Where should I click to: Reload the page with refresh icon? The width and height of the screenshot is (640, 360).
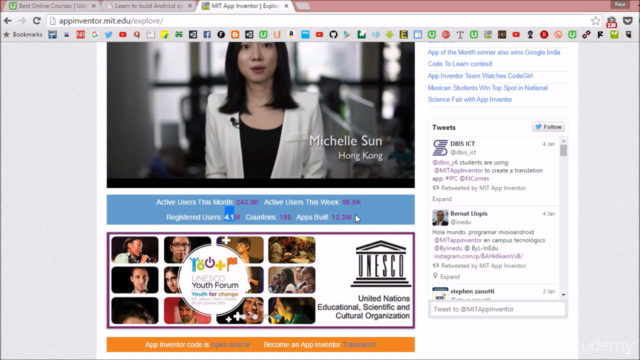37,20
